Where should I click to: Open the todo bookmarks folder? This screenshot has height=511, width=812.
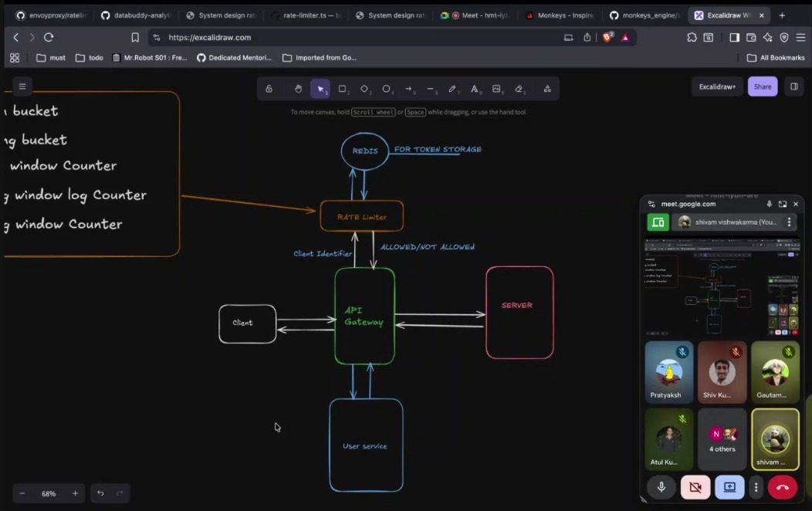click(x=89, y=58)
